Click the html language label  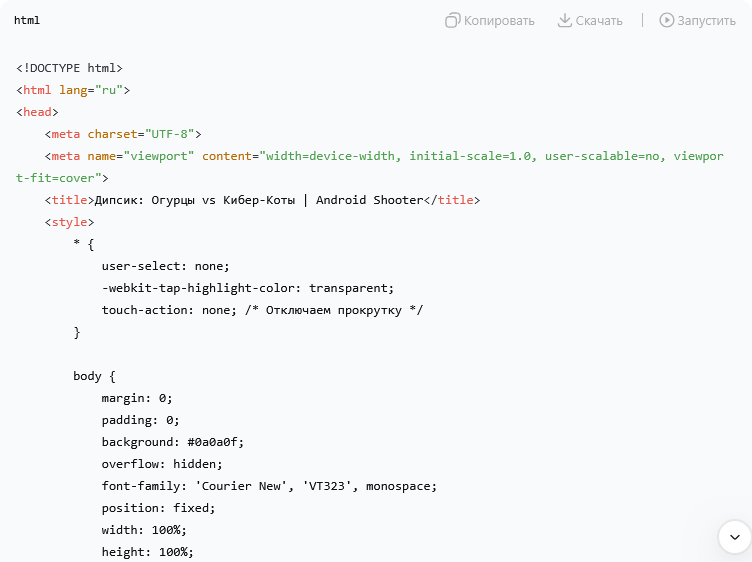pos(27,20)
